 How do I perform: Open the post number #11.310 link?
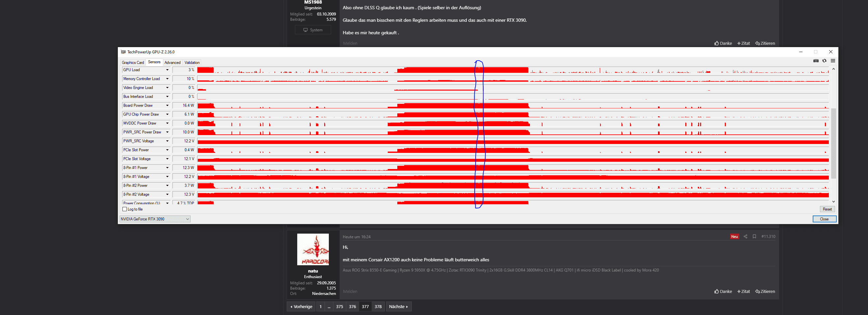768,237
